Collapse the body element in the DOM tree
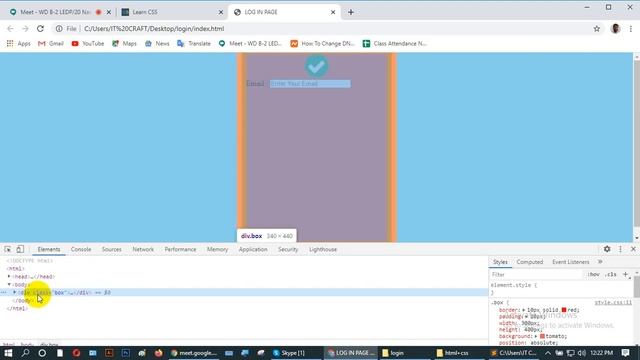Image resolution: width=640 pixels, height=360 pixels. 9,284
